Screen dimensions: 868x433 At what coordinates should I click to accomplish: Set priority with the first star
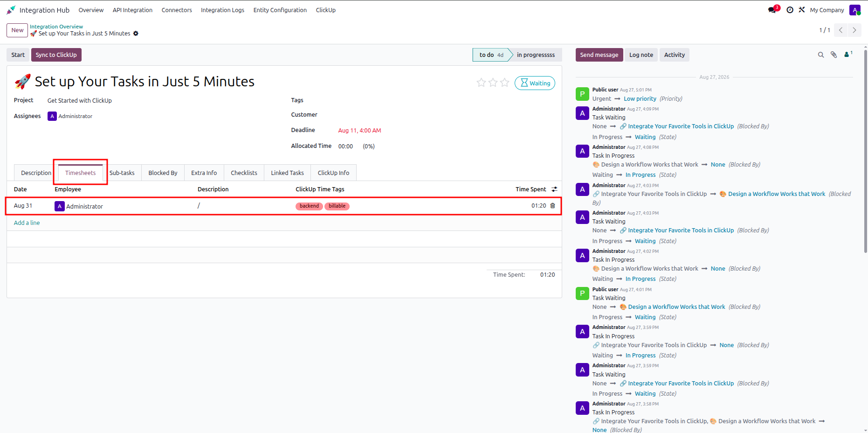481,83
